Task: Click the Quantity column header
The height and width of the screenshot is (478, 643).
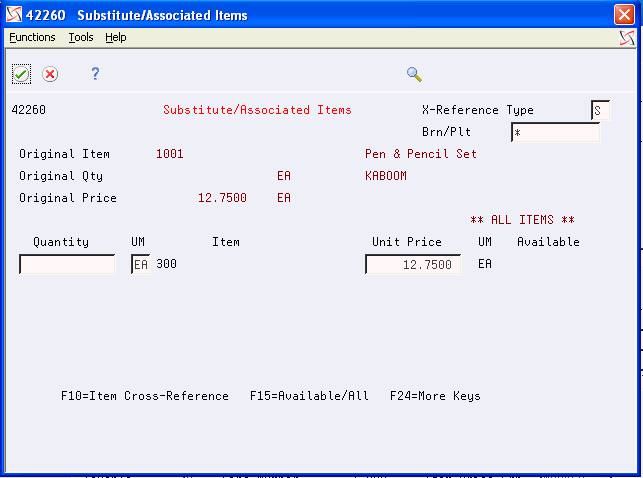Action: coord(61,242)
